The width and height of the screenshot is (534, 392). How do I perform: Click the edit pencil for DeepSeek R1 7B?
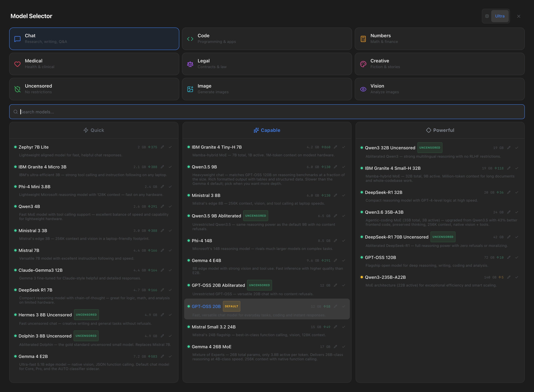pyautogui.click(x=162, y=290)
